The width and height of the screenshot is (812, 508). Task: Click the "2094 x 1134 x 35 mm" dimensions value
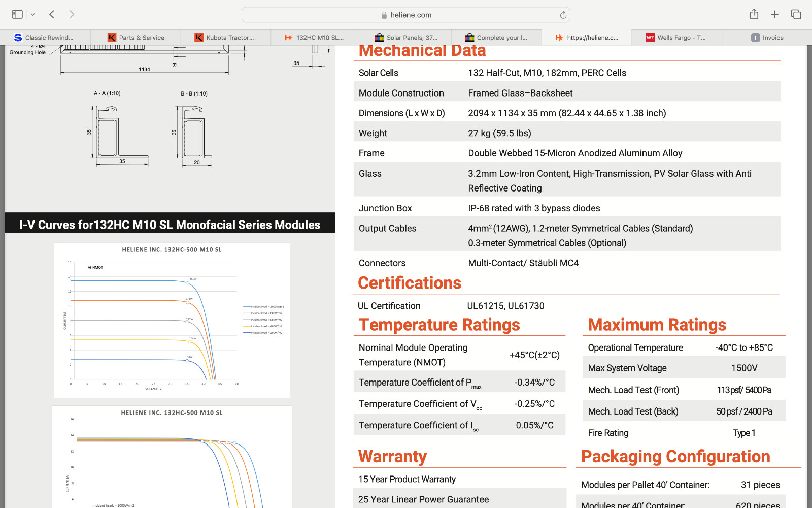click(x=567, y=113)
